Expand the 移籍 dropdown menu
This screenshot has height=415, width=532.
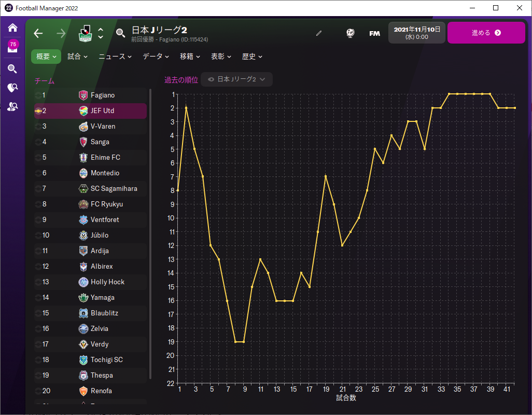tap(190, 57)
